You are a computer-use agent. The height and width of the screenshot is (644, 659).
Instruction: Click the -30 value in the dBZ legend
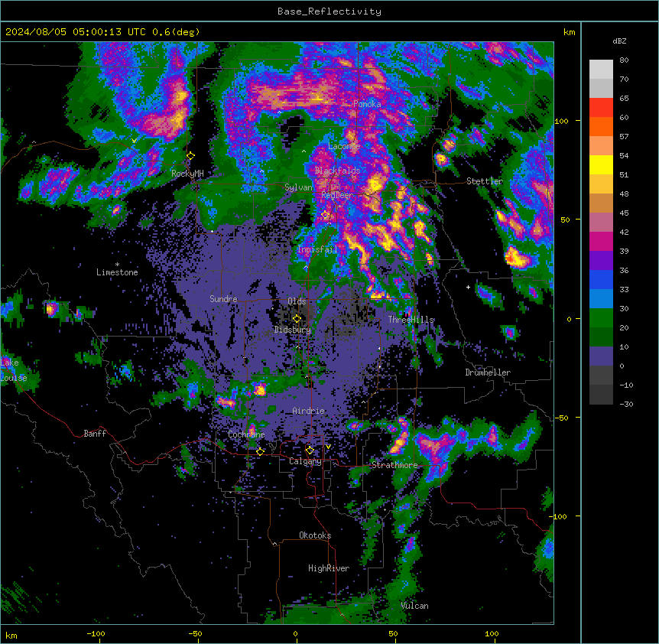point(626,405)
